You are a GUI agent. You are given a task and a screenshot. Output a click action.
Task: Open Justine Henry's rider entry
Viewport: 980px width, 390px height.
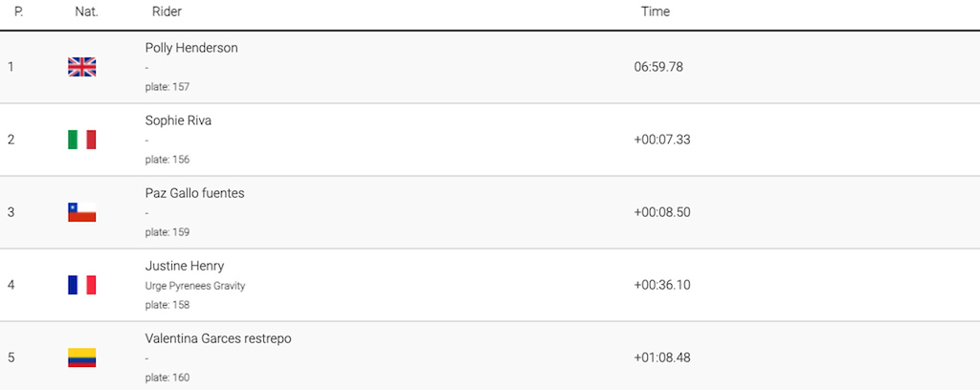(185, 267)
